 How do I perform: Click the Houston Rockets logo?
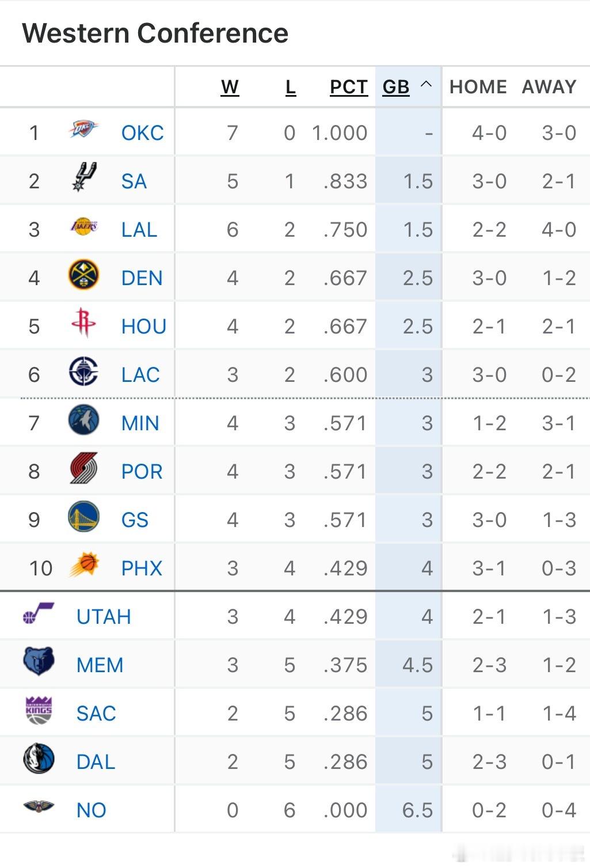click(x=83, y=323)
